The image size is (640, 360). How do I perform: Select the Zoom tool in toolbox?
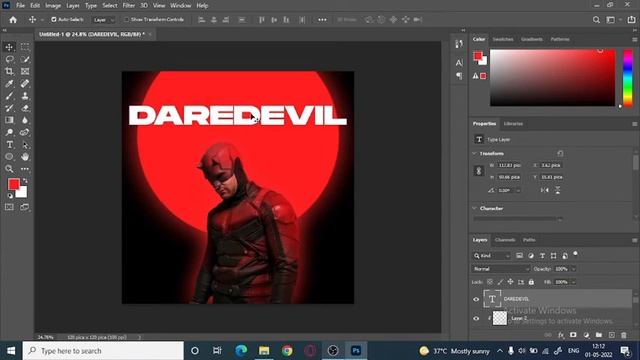click(x=9, y=169)
